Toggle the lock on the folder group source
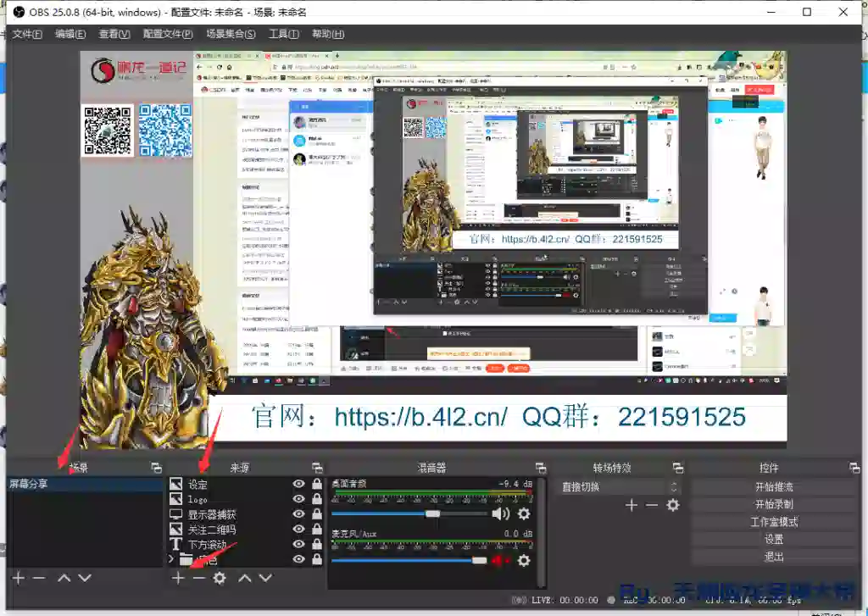 [317, 559]
